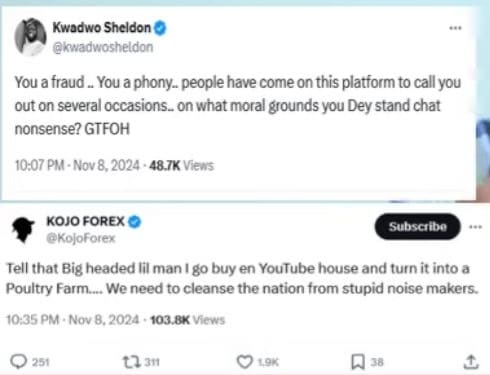The height and width of the screenshot is (375, 490).
Task: Tap the repost arrows icon
Action: [132, 362]
